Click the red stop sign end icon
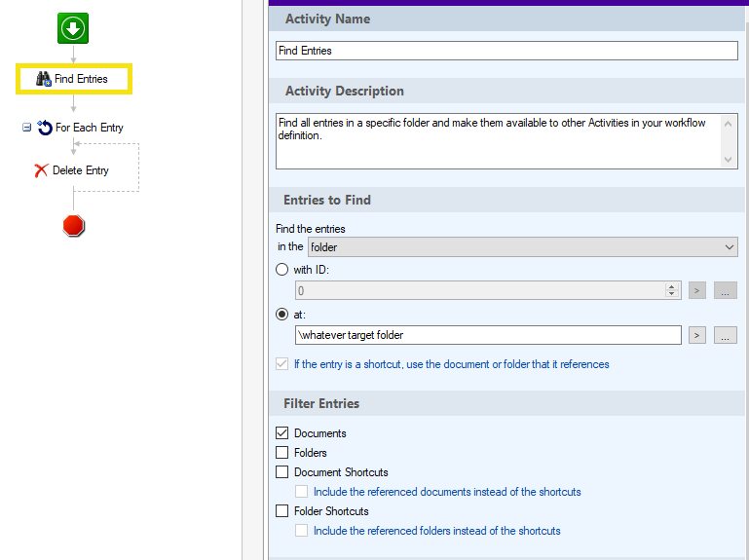749x560 pixels. tap(74, 226)
